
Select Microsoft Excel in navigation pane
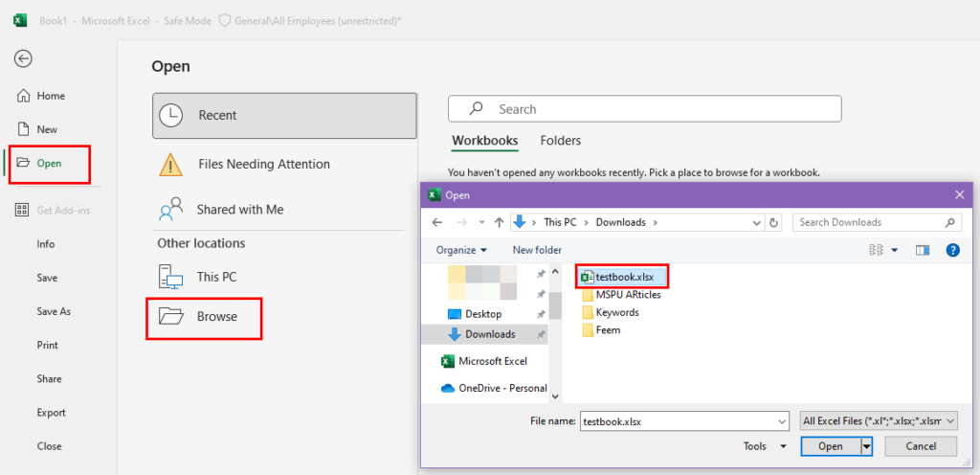tap(484, 361)
